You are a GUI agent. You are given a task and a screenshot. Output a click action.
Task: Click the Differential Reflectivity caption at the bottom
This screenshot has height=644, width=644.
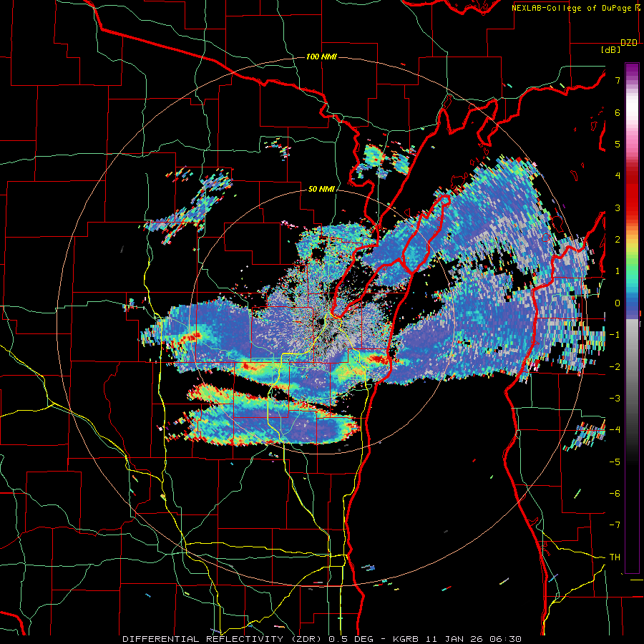coord(322,639)
